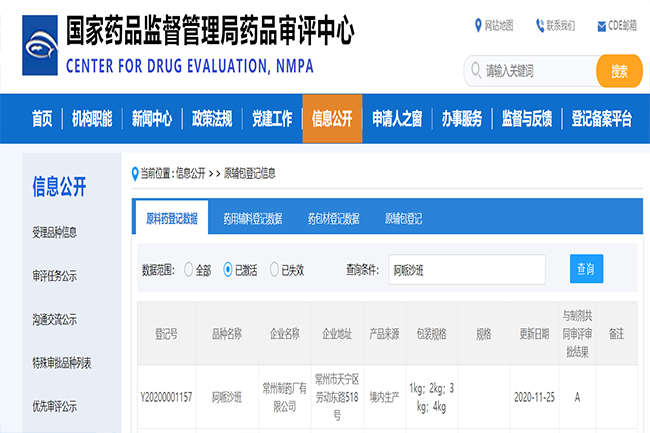Switch to 药用辅料登记数据 tab

(x=252, y=217)
